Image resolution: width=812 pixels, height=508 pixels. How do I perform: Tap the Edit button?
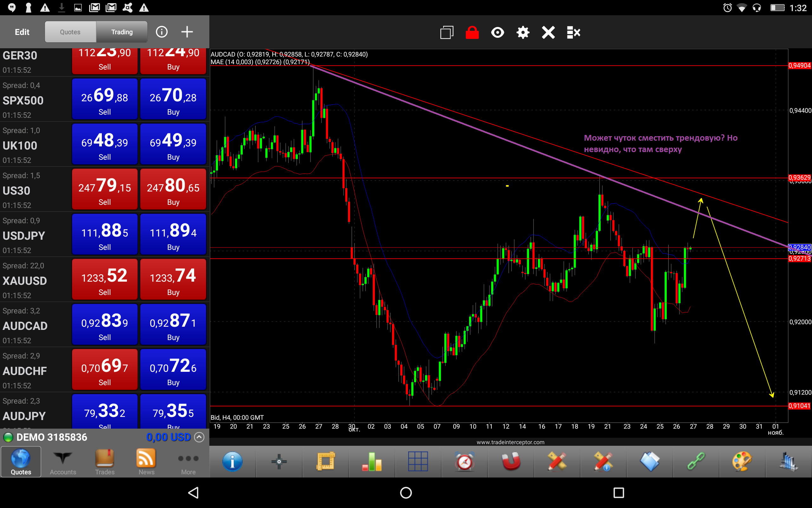pyautogui.click(x=22, y=32)
